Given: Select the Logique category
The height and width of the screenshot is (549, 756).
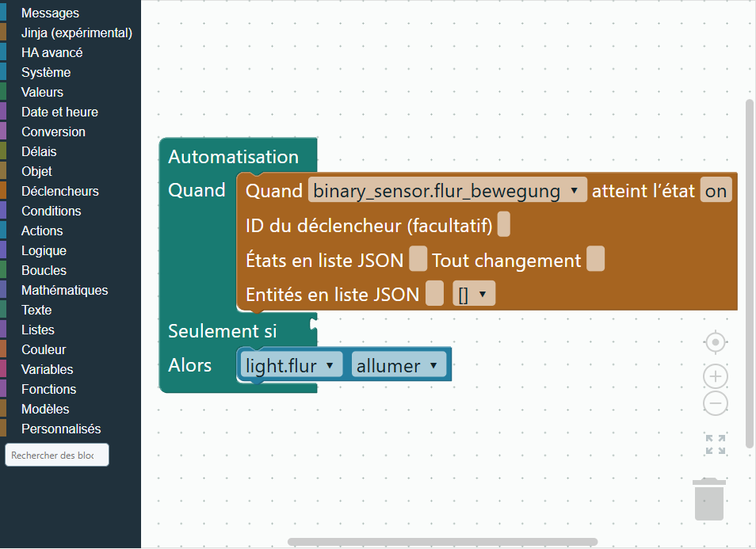Looking at the screenshot, I should point(71,250).
